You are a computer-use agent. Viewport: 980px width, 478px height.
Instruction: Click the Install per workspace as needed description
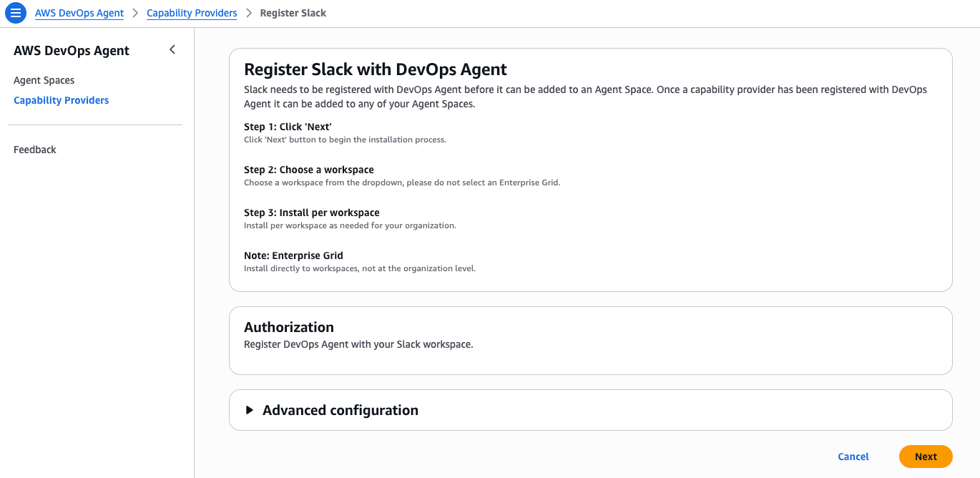pos(350,225)
